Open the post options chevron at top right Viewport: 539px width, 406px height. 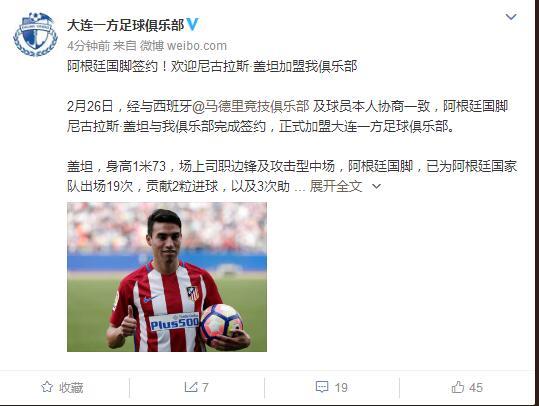click(x=511, y=17)
